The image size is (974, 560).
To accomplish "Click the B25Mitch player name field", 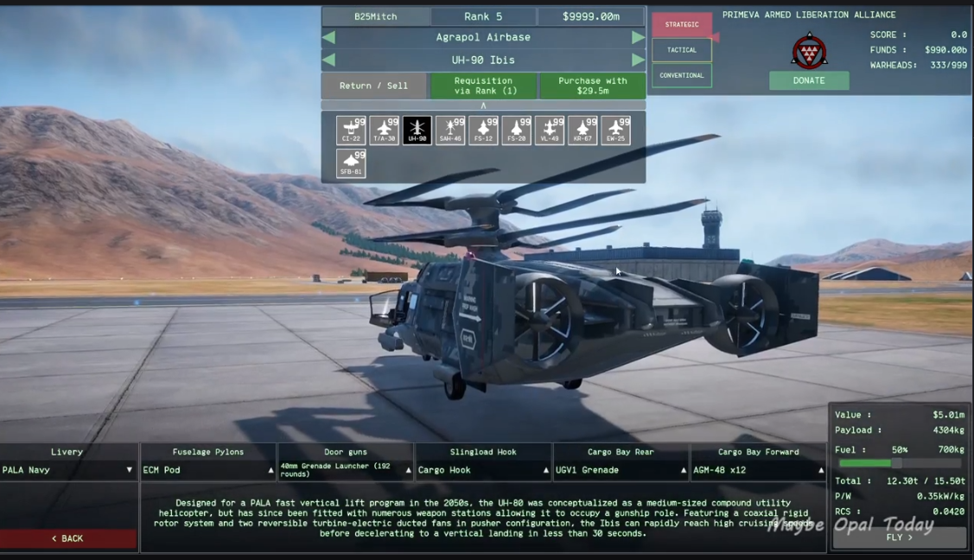I will pyautogui.click(x=375, y=16).
